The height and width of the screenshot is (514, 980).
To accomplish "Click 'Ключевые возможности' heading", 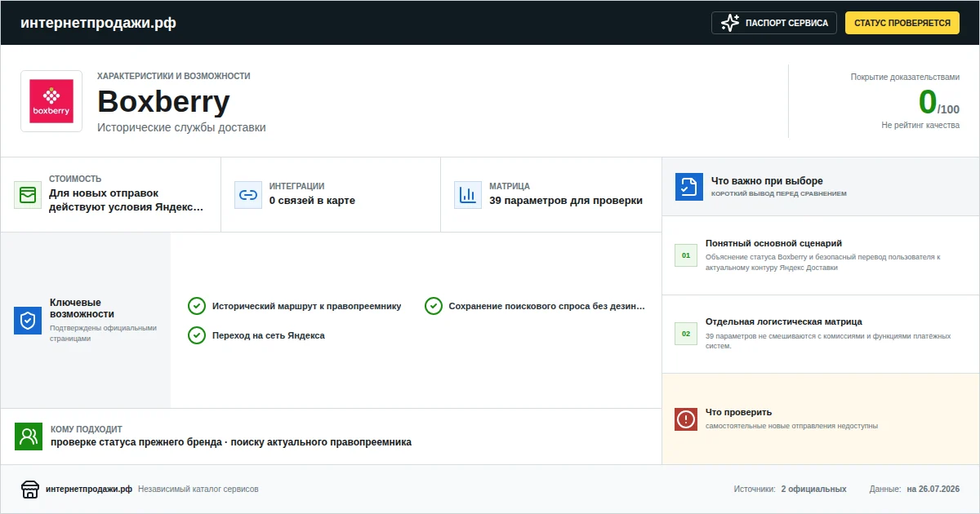I will [x=82, y=308].
